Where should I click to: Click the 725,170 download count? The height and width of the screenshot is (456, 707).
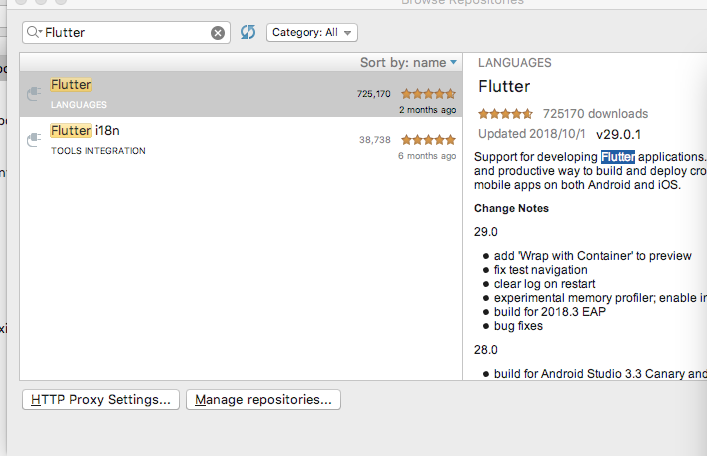[x=373, y=94]
